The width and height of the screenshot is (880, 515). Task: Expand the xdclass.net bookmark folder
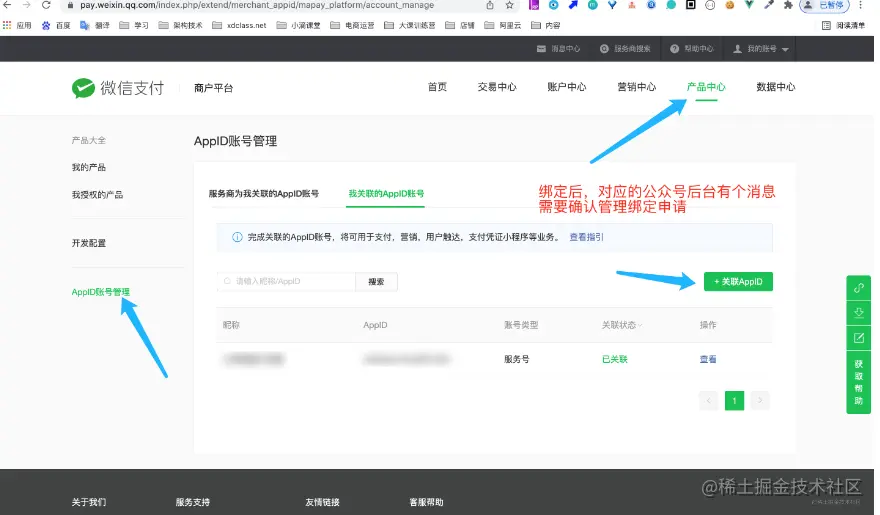(x=239, y=25)
